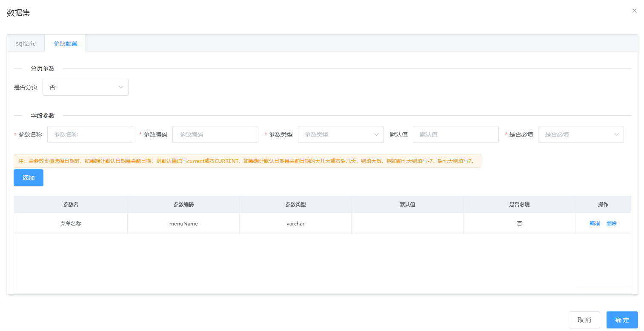Expand the pagination selector showing 否
Image resolution: width=644 pixels, height=331 pixels.
[x=85, y=87]
